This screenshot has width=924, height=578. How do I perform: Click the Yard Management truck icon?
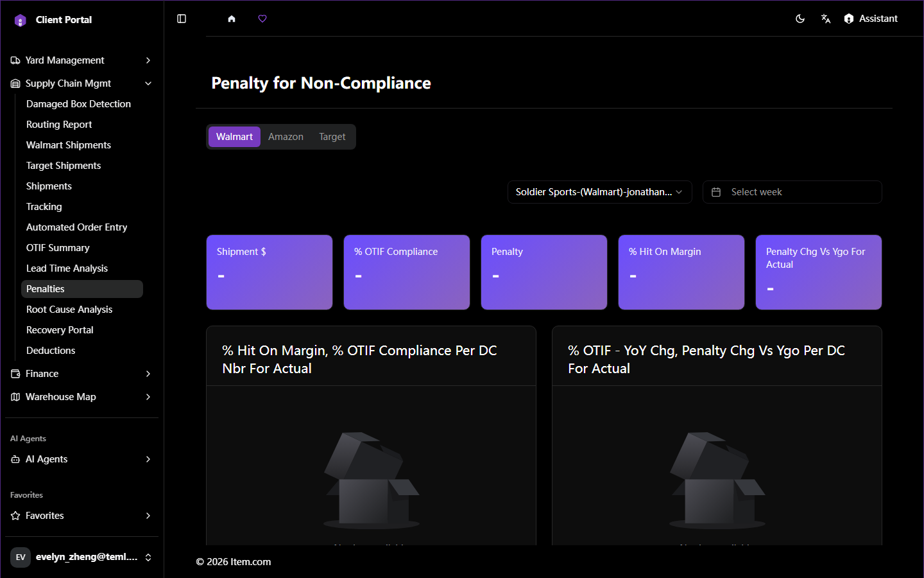[15, 60]
